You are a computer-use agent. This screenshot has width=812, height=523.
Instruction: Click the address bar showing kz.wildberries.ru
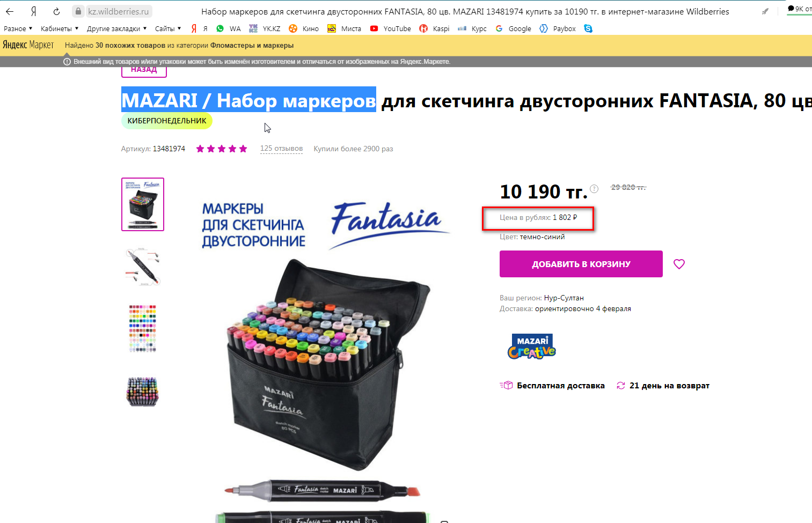(x=119, y=11)
